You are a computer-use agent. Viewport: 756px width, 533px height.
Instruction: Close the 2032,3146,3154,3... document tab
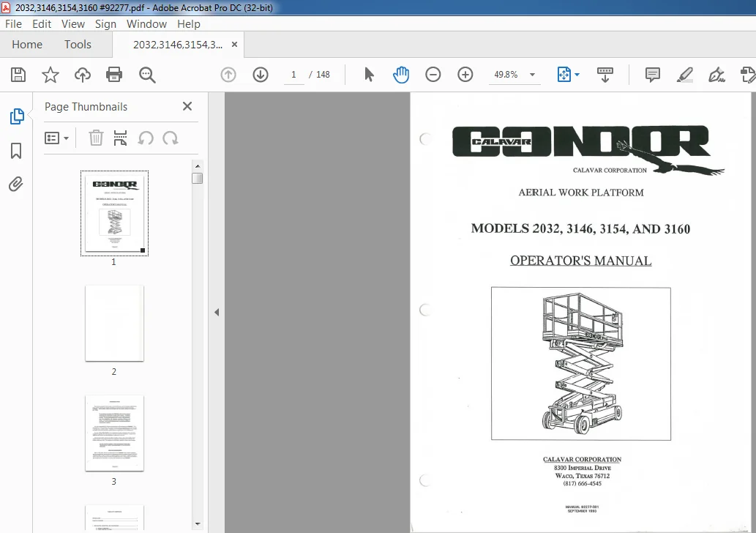pos(234,45)
